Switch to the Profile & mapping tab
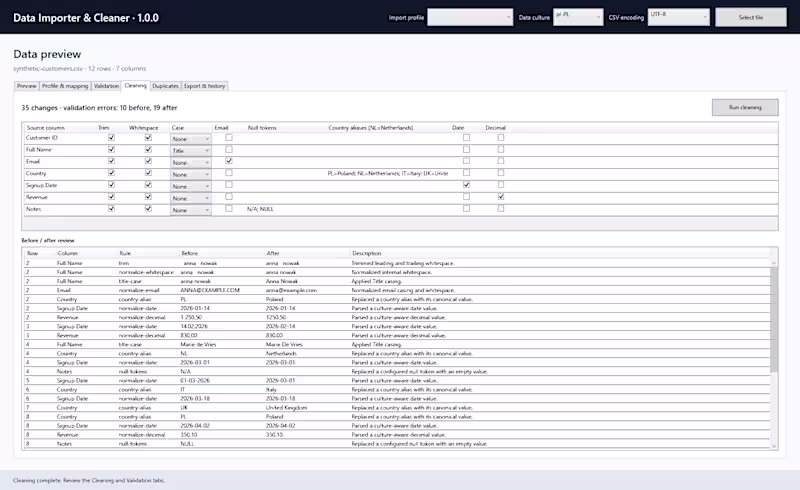The height and width of the screenshot is (490, 800). coord(65,86)
